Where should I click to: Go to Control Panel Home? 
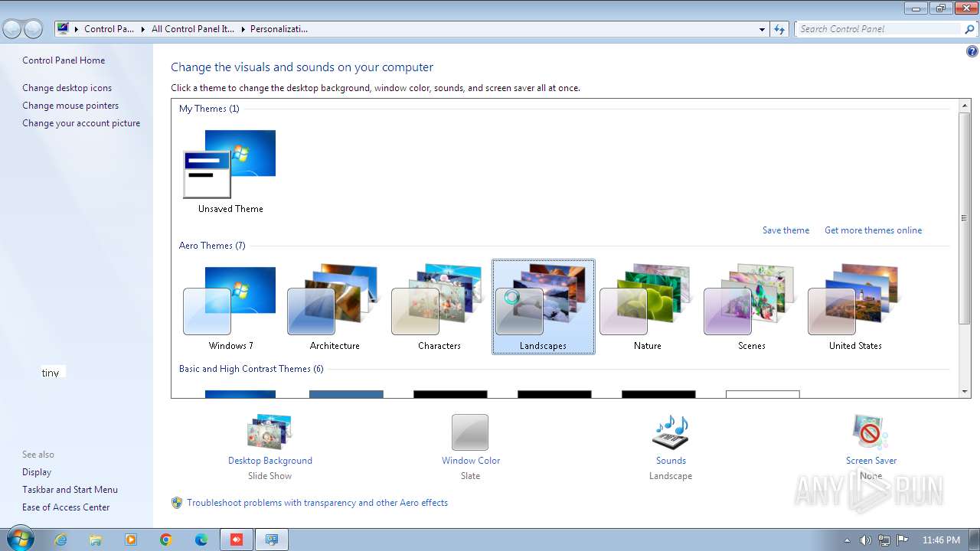tap(64, 60)
